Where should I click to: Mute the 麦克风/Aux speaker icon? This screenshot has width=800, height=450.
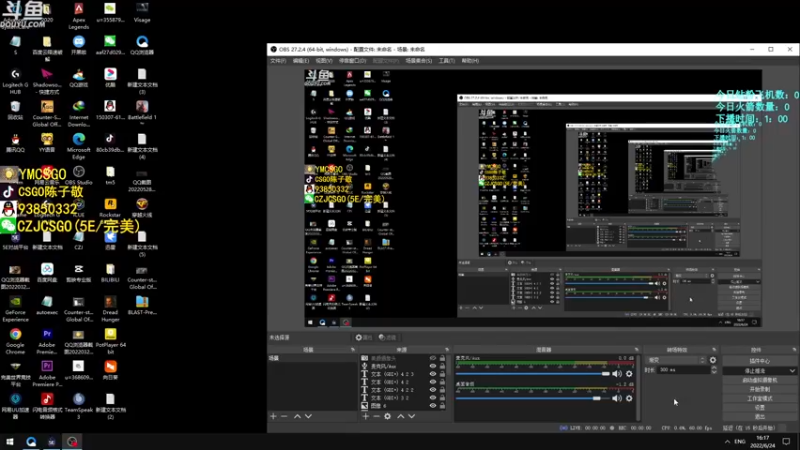pos(617,374)
